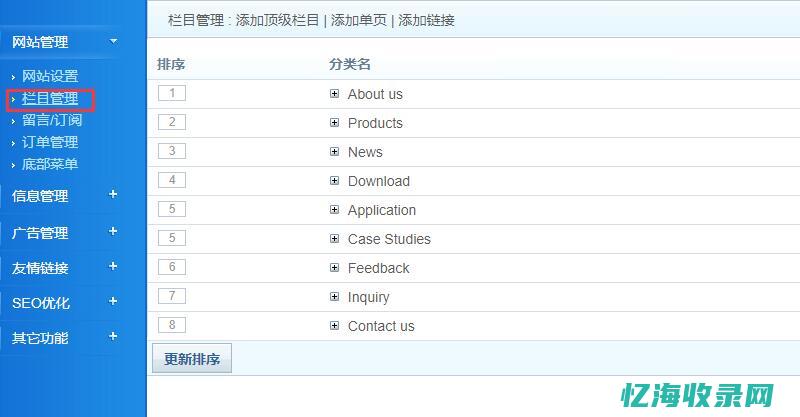Click the plus icon beside Application
This screenshot has width=800, height=417.
(335, 210)
